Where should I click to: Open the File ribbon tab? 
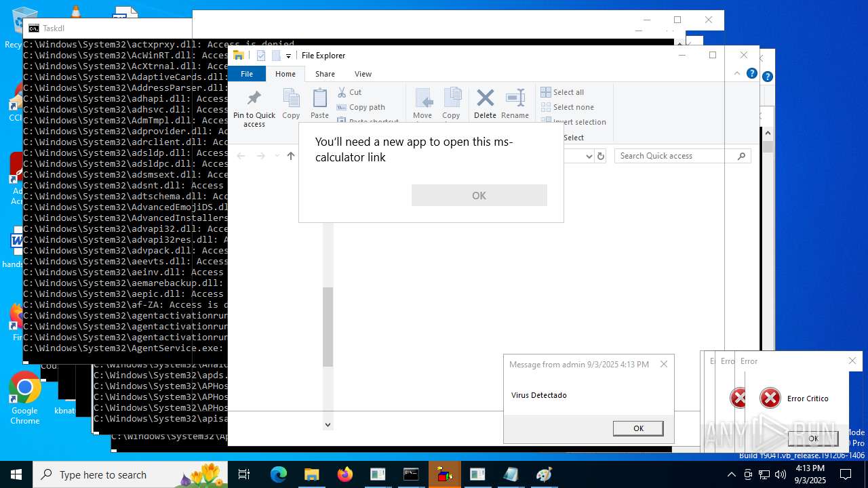coord(247,74)
